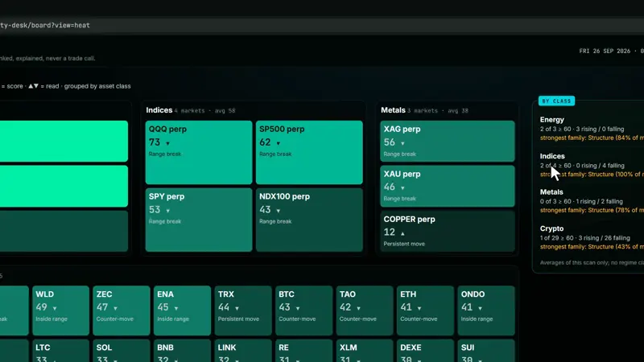Click falling arrow on BTC tile
Screen dimensions: 644x362
click(x=298, y=308)
